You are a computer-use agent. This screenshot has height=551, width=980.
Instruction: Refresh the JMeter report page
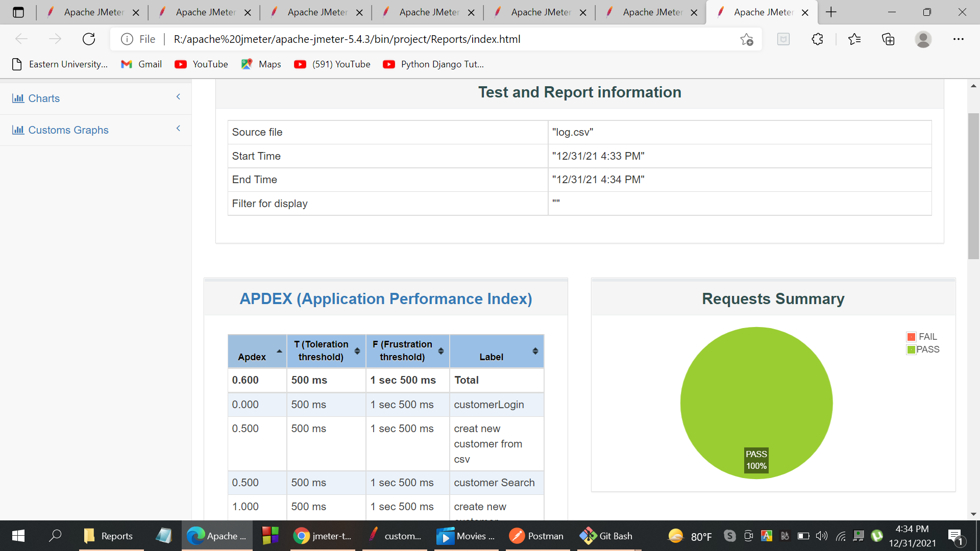click(88, 39)
